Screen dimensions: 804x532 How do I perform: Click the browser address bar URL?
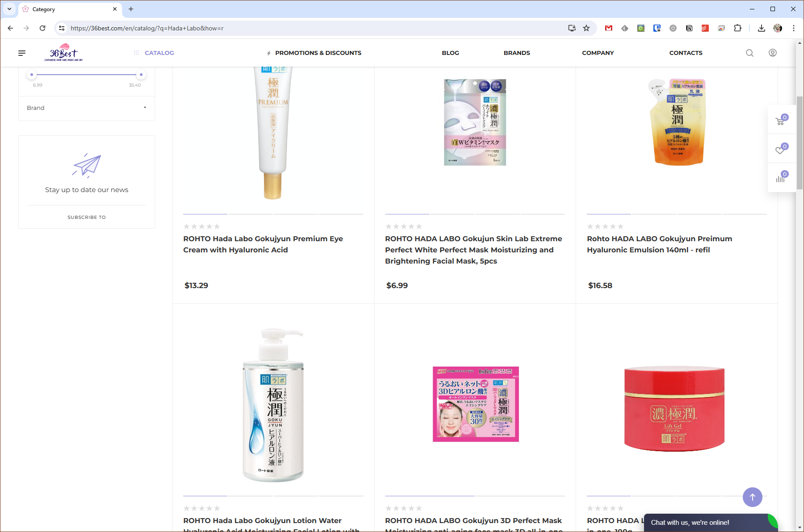pyautogui.click(x=147, y=28)
